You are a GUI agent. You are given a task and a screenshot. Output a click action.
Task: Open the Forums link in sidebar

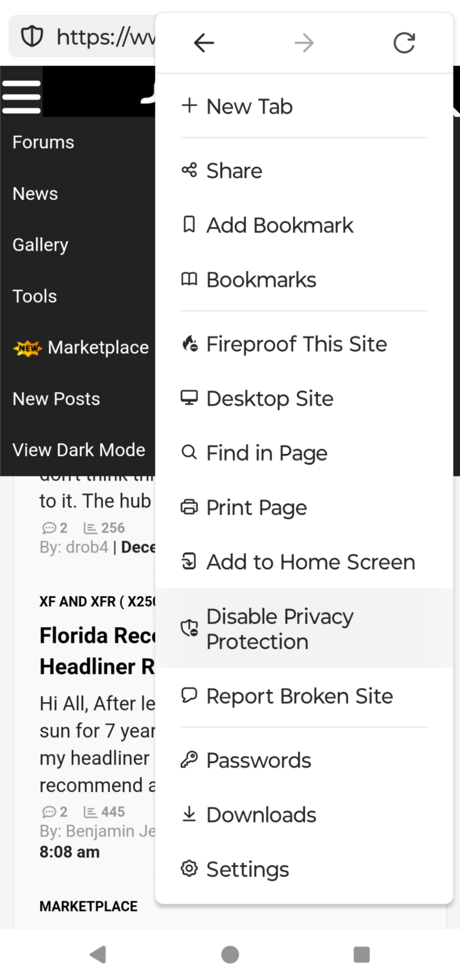click(x=43, y=142)
